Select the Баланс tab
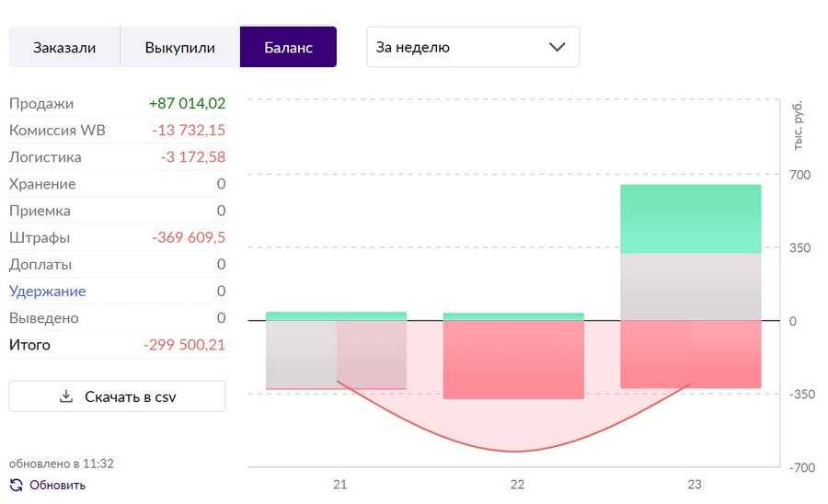The image size is (828, 504). tap(288, 47)
